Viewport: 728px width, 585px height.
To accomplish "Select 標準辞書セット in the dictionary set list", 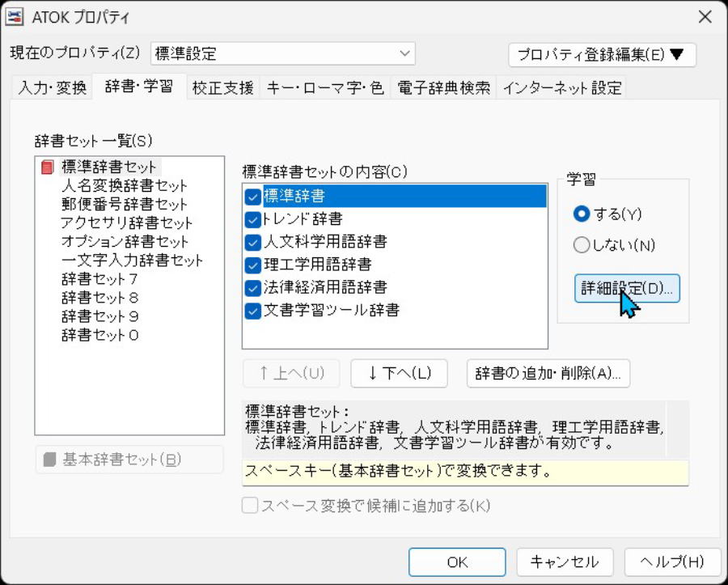I will [x=109, y=167].
